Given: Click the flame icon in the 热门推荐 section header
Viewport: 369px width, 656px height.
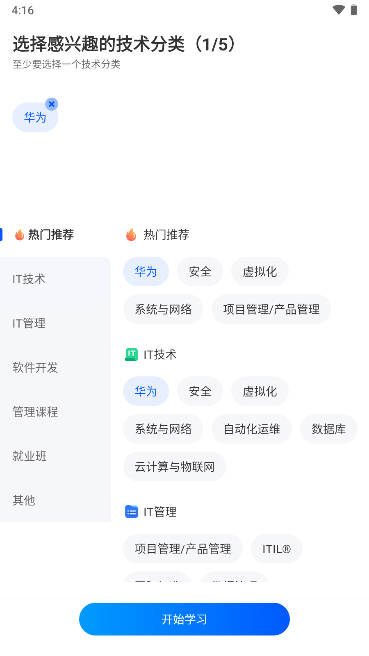Looking at the screenshot, I should pos(131,235).
